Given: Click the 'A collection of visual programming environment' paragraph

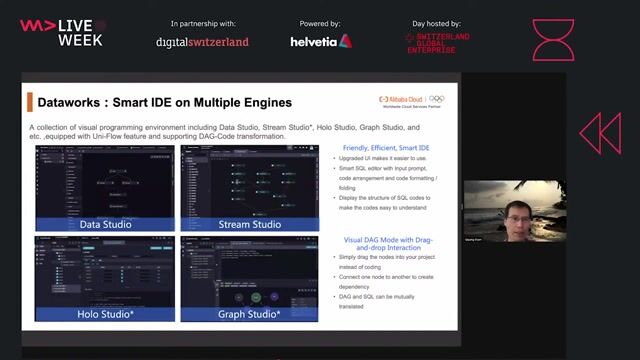Looking at the screenshot, I should coord(224,131).
